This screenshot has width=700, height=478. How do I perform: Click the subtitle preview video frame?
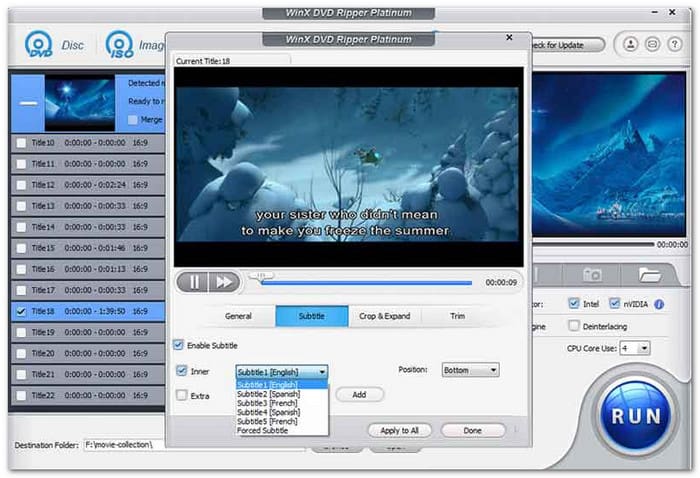point(348,167)
